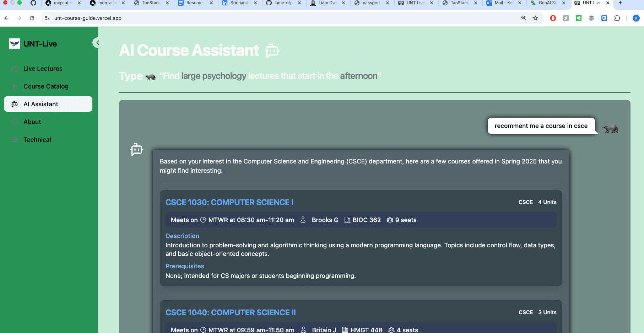The height and width of the screenshot is (333, 644).
Task: Click the robot icon beside AI Course Assistant title
Action: [272, 50]
